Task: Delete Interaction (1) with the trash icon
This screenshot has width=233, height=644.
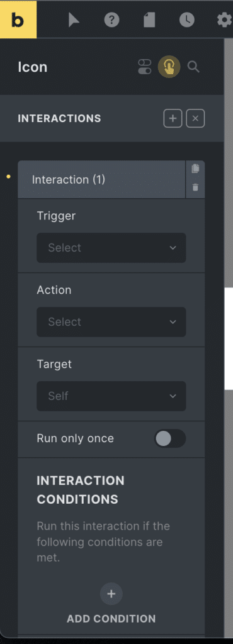Action: click(x=196, y=187)
